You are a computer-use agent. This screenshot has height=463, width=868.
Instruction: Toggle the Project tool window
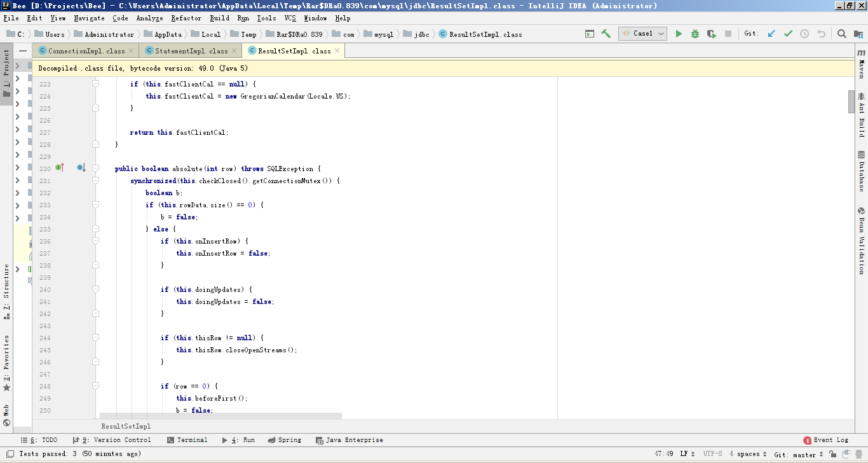(6, 73)
